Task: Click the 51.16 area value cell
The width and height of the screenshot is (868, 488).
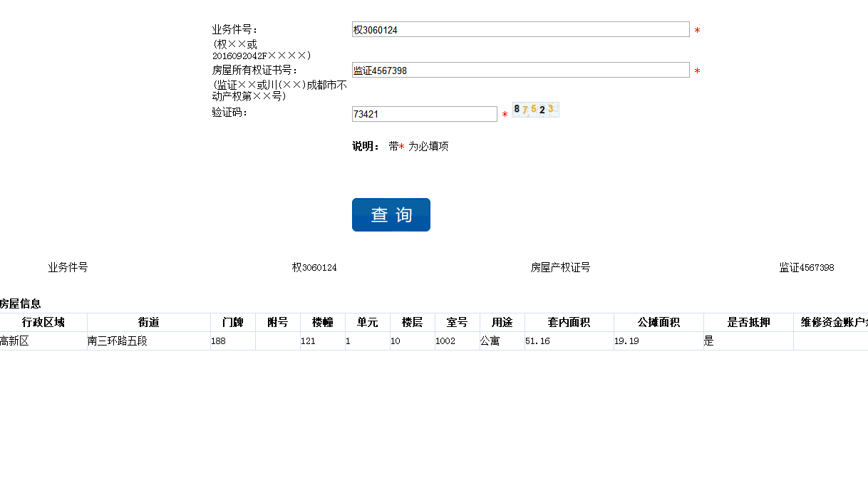Action: coord(569,341)
